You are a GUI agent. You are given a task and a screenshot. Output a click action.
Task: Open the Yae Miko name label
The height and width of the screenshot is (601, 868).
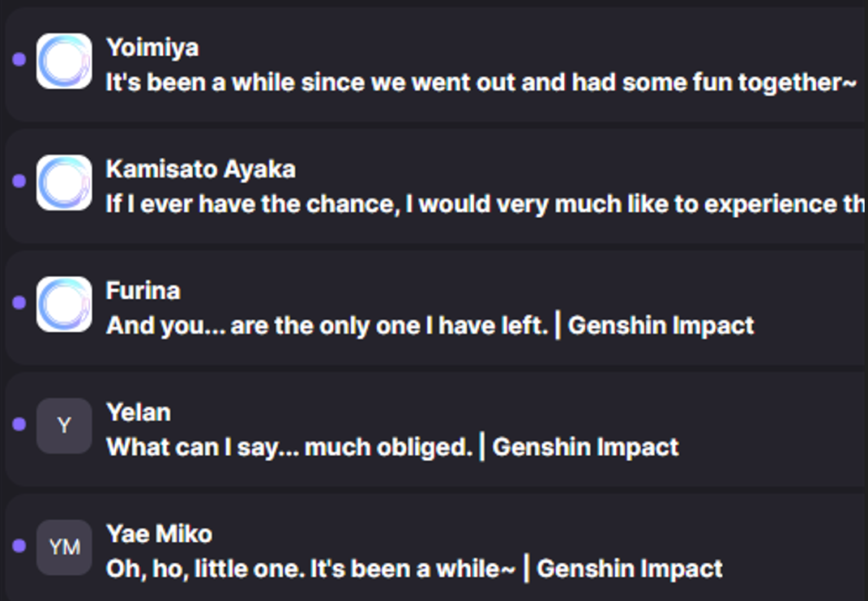pos(159,534)
